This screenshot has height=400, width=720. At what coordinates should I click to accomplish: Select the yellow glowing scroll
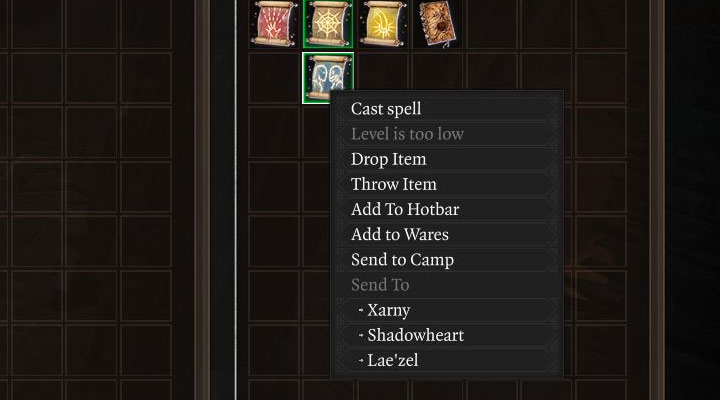tap(382, 23)
